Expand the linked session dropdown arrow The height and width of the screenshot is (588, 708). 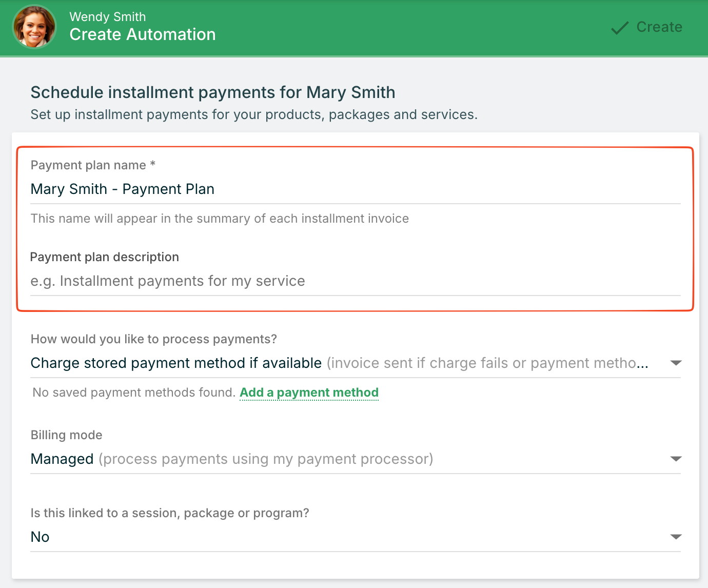click(676, 537)
